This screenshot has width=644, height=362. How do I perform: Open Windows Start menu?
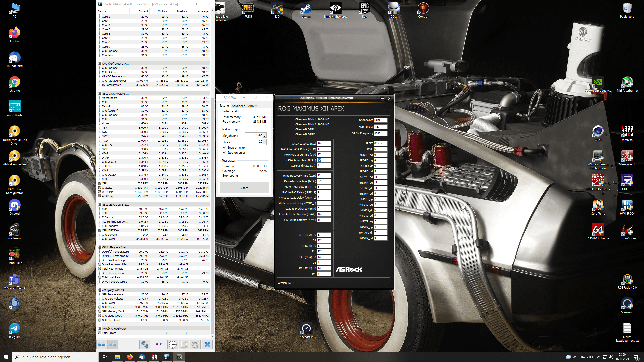pos(6,357)
